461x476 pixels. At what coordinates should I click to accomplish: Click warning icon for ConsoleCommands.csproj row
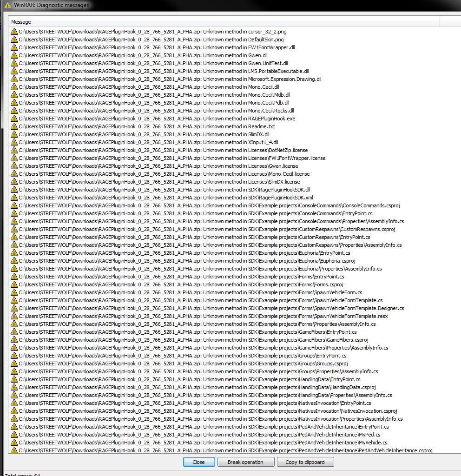(x=14, y=205)
